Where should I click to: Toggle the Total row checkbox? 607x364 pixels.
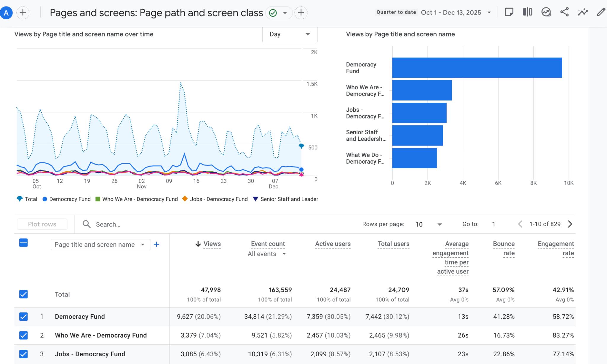(23, 294)
